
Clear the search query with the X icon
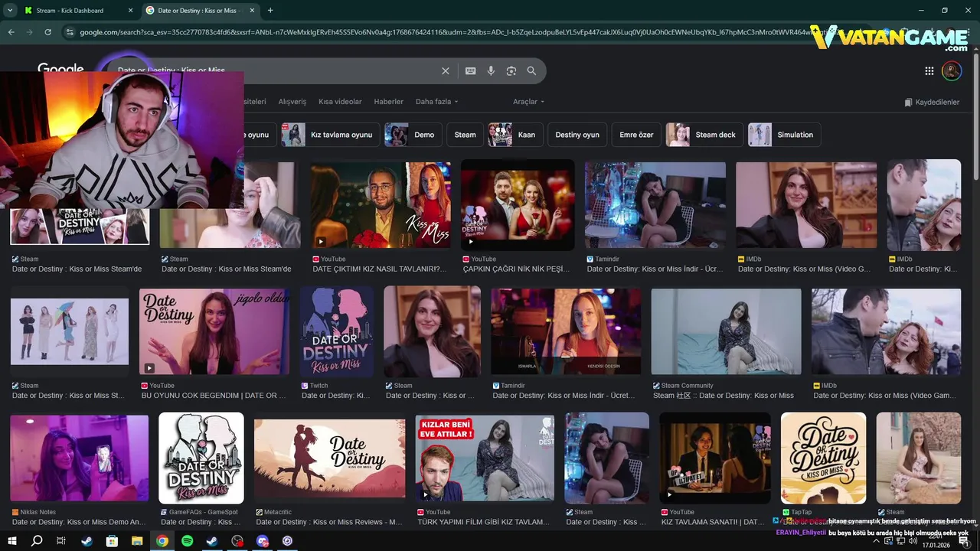pyautogui.click(x=446, y=70)
